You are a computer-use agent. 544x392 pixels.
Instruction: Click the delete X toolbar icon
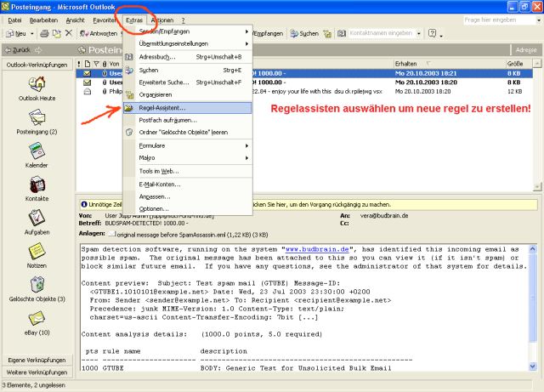(x=68, y=33)
